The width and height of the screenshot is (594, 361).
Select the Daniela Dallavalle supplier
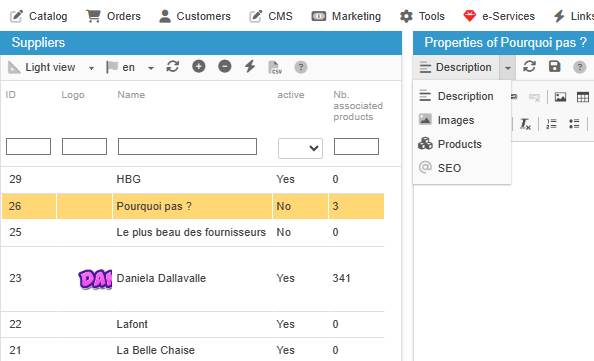(161, 278)
